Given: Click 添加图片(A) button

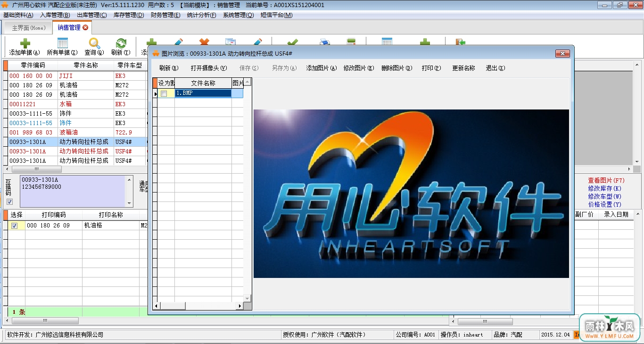Looking at the screenshot, I should [x=321, y=68].
